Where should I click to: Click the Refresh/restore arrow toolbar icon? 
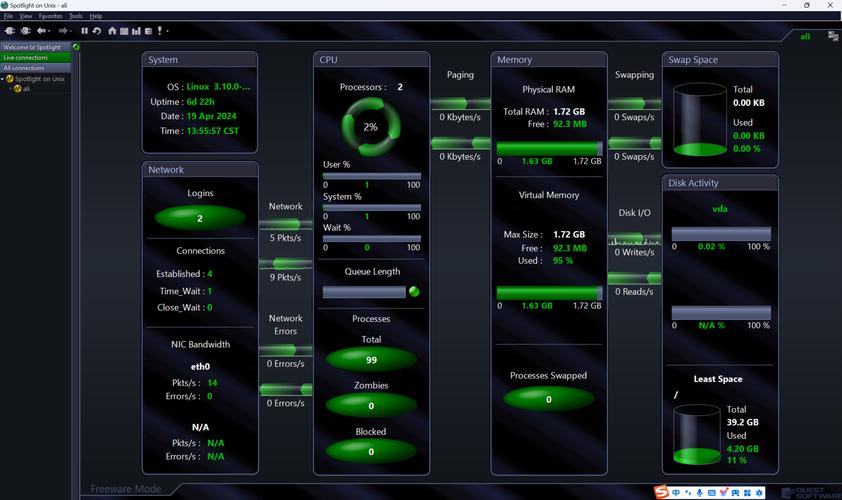pyautogui.click(x=97, y=31)
